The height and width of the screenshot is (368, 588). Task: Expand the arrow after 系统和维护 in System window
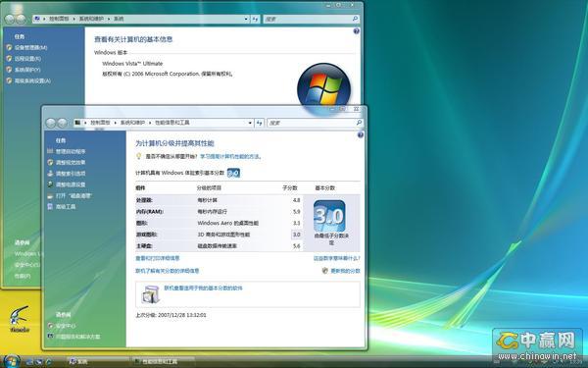[109, 19]
